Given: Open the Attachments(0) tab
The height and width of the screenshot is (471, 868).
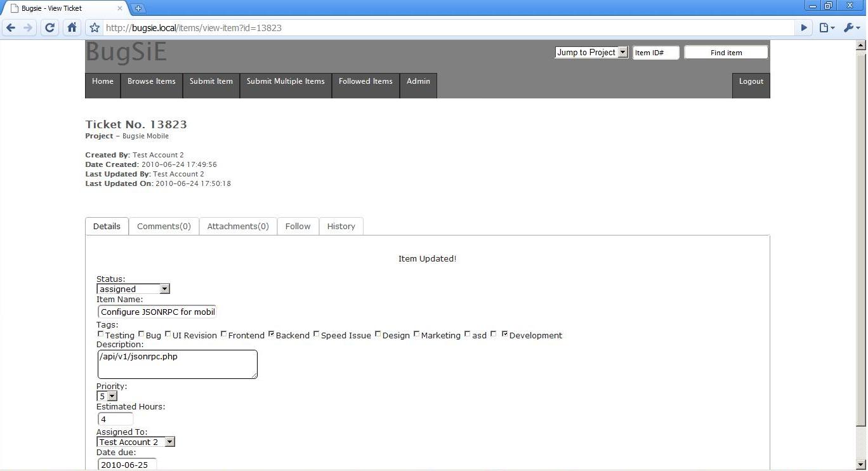Looking at the screenshot, I should pyautogui.click(x=238, y=227).
